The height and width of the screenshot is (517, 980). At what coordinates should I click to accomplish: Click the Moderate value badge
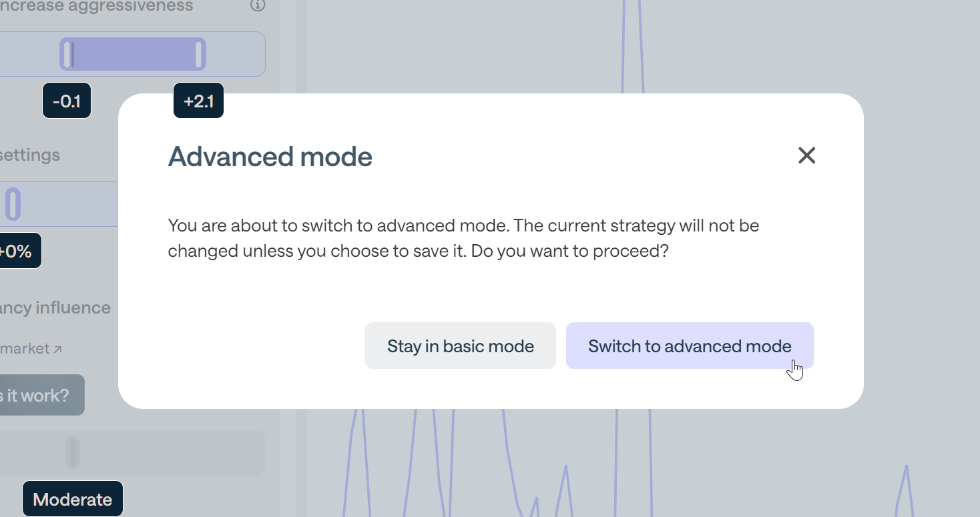click(x=73, y=500)
